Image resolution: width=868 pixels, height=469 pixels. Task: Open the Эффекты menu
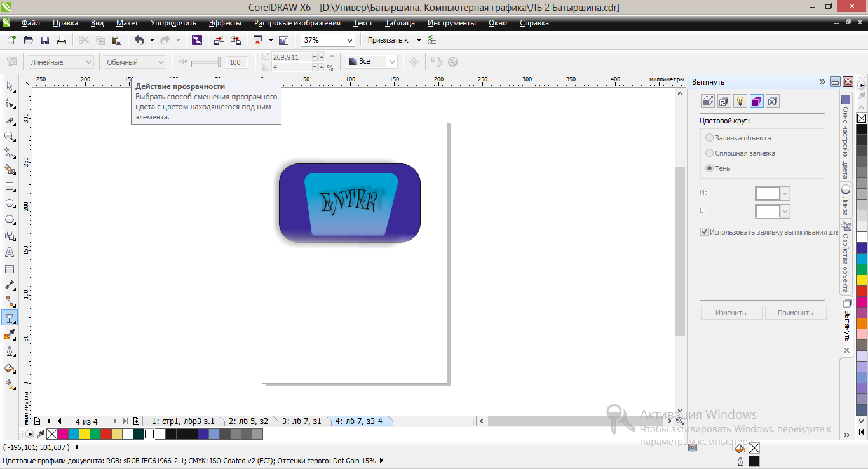225,23
